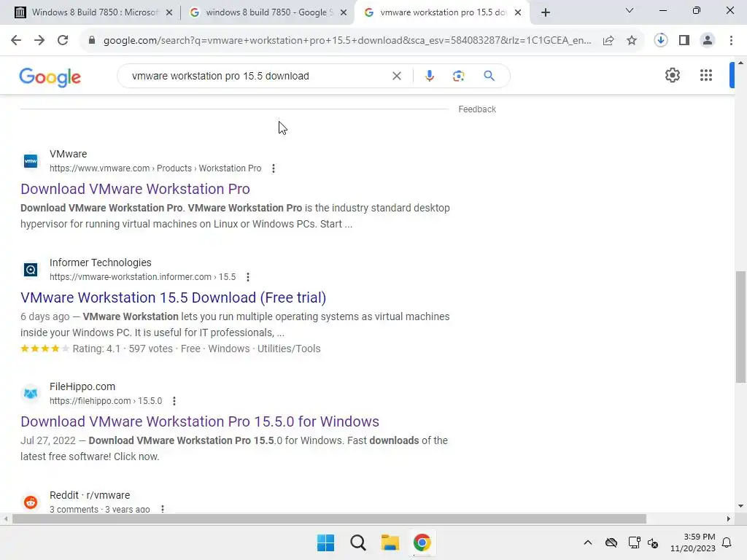Viewport: 747px width, 560px height.
Task: Open more options for FileHippo result
Action: [x=174, y=401]
